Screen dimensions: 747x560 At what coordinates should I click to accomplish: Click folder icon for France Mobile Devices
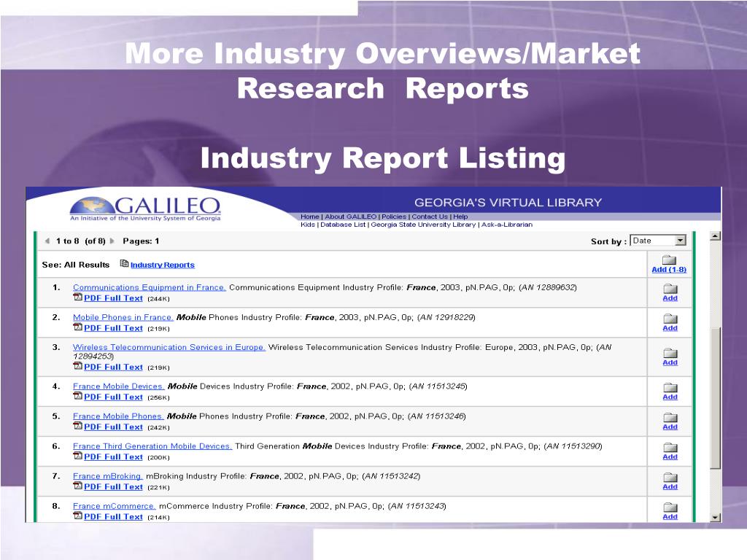coord(670,388)
